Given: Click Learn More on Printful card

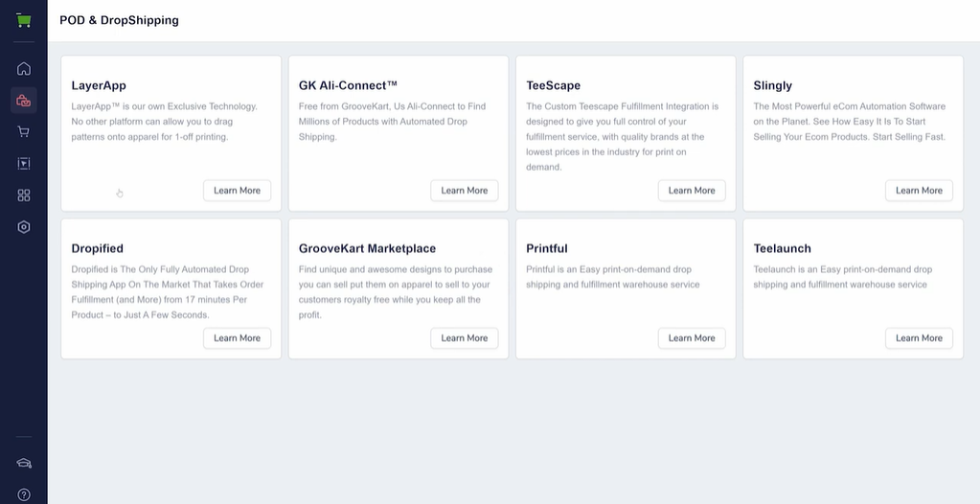Looking at the screenshot, I should pyautogui.click(x=692, y=338).
